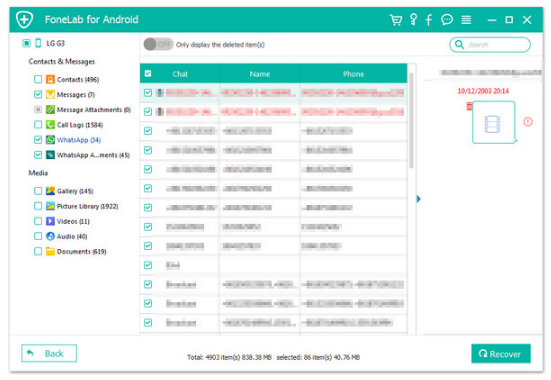Click the 10/12/2003 20:14 timestamp text
This screenshot has height=380, width=551.
click(x=483, y=91)
